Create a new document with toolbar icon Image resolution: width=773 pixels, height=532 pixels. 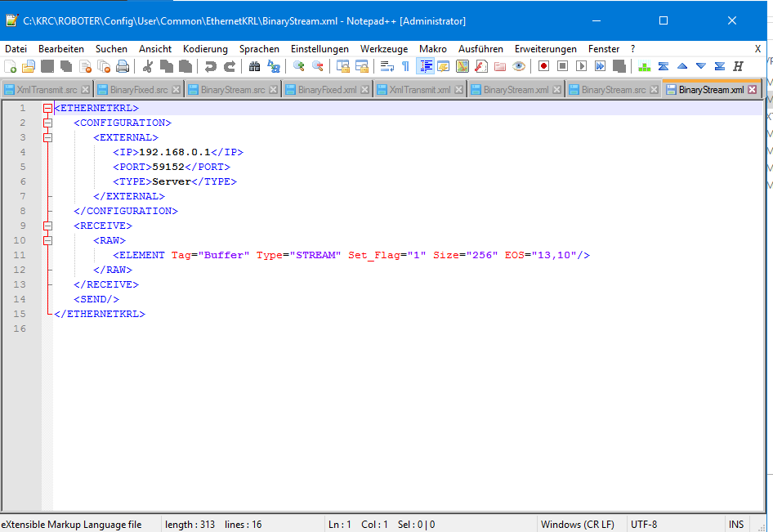[10, 66]
